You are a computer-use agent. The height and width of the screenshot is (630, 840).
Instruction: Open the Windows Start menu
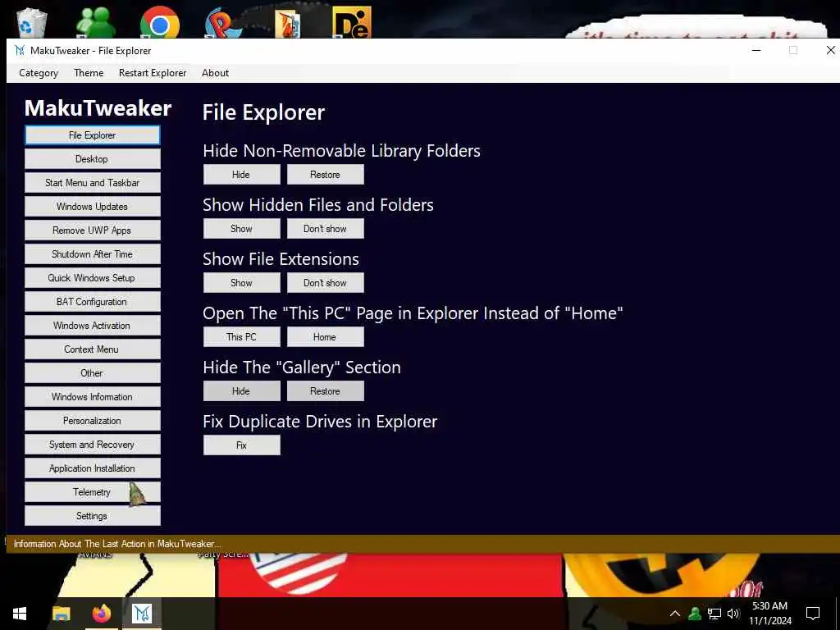click(20, 614)
